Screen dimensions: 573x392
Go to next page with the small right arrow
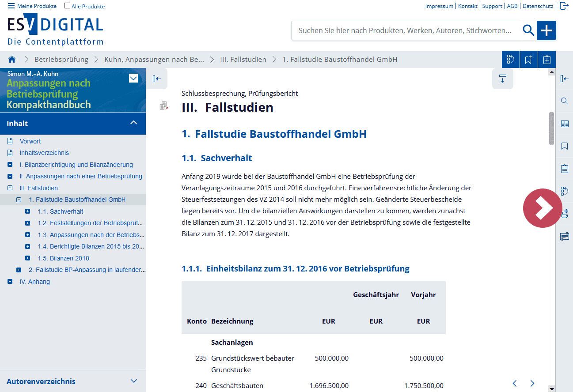pos(532,383)
